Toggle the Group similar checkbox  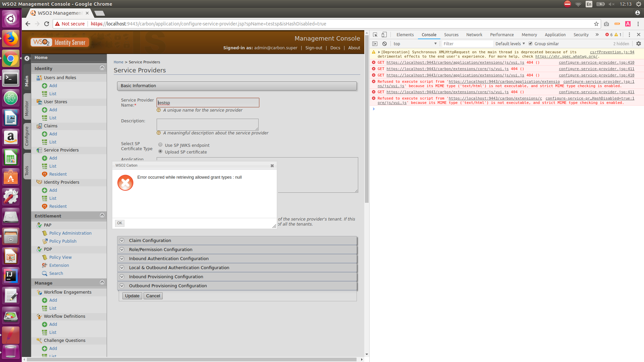530,44
